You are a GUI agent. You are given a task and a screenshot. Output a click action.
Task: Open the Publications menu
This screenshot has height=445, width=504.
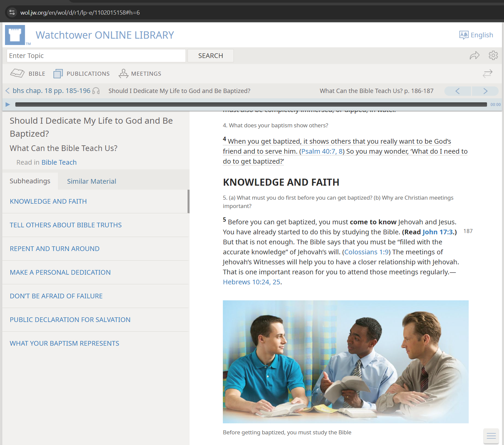point(82,73)
